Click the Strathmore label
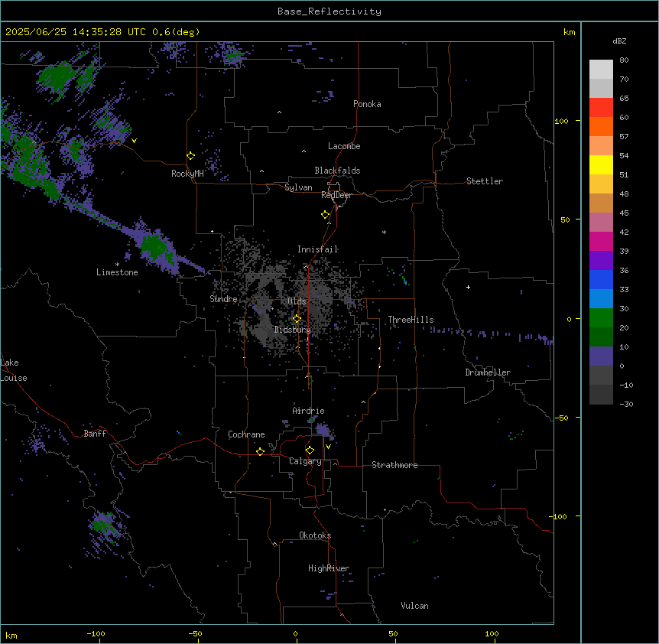 click(x=394, y=465)
